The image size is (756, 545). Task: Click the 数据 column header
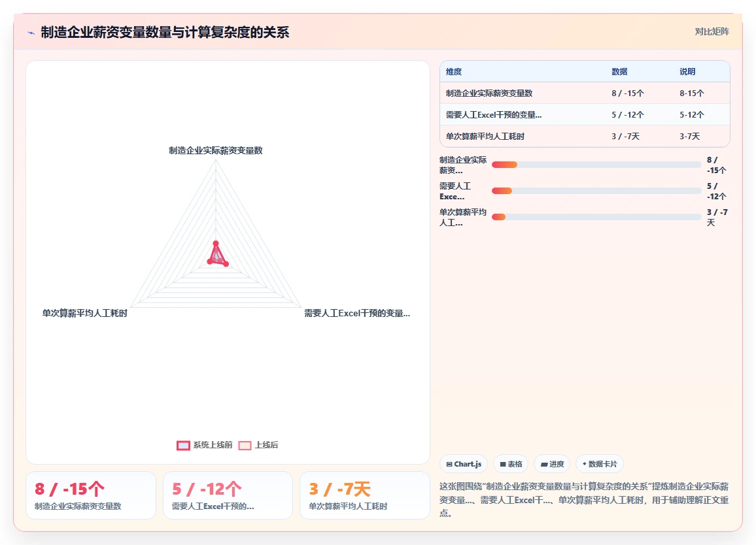click(x=619, y=72)
